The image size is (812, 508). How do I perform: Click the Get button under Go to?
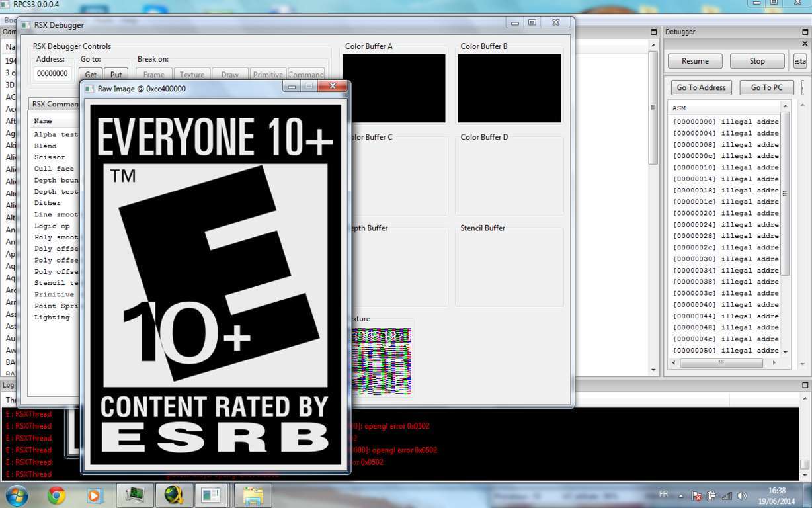pos(91,75)
